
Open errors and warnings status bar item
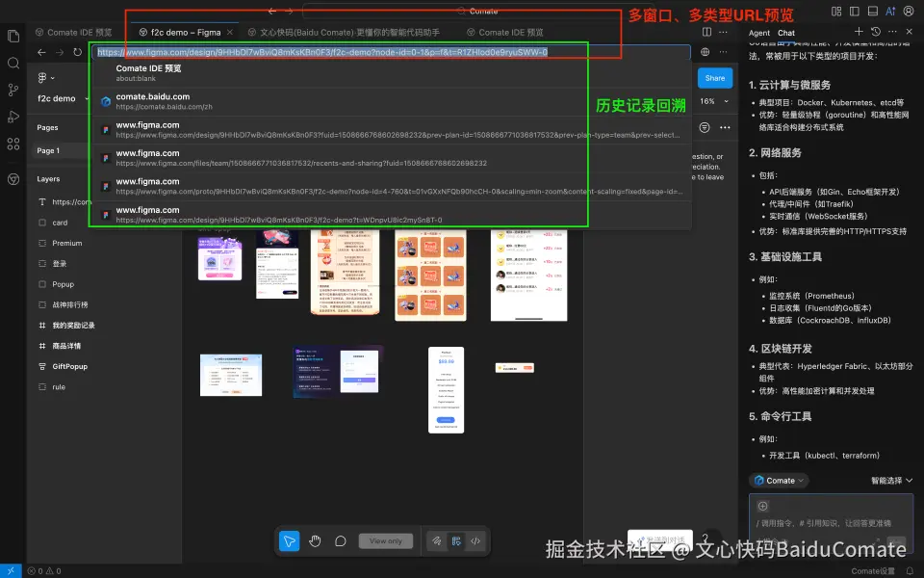(x=44, y=571)
